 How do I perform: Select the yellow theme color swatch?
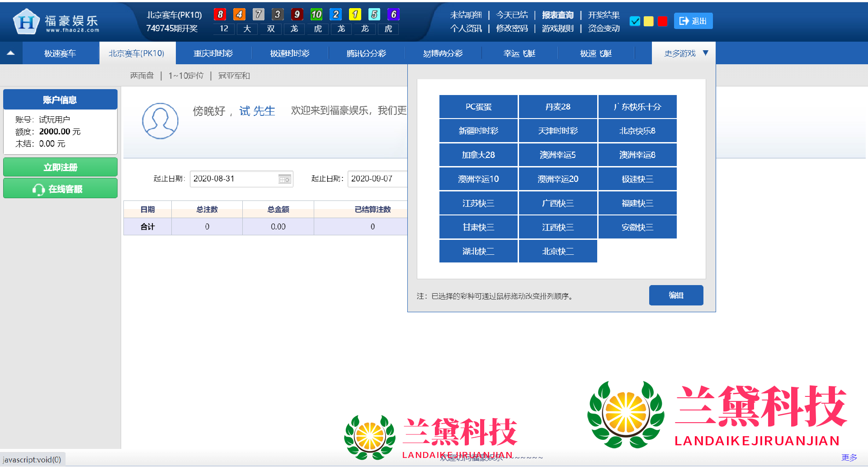[x=648, y=21]
